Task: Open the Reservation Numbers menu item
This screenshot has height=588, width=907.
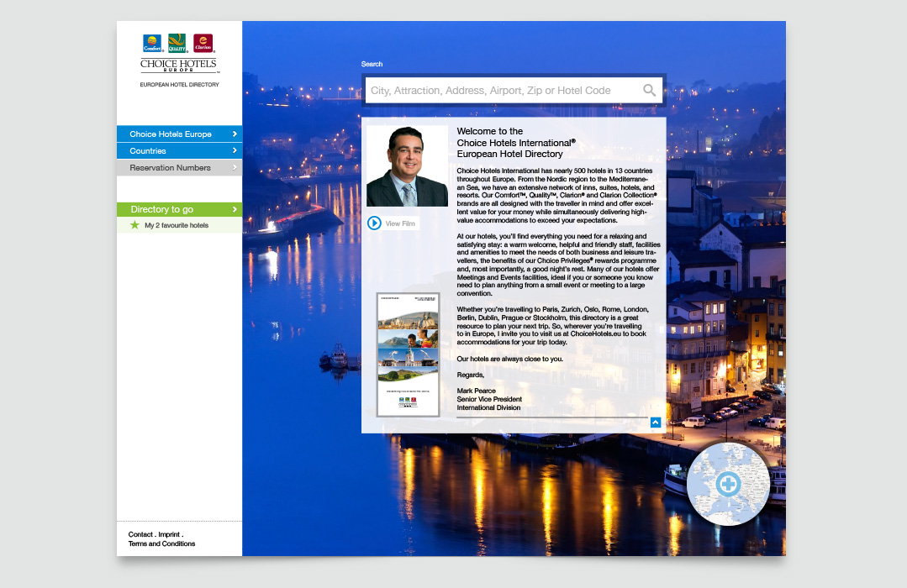Action: (x=171, y=168)
